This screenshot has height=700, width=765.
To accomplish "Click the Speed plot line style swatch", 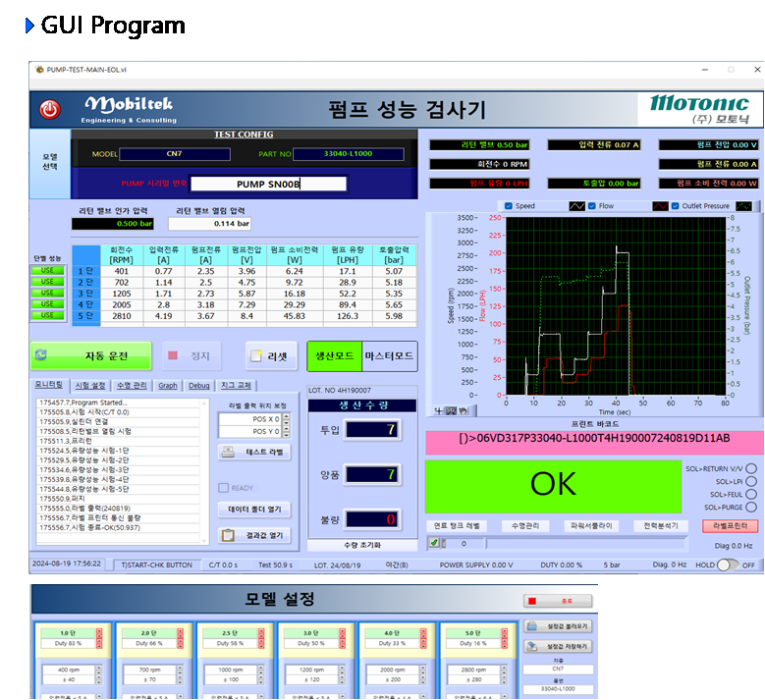I will (x=577, y=206).
